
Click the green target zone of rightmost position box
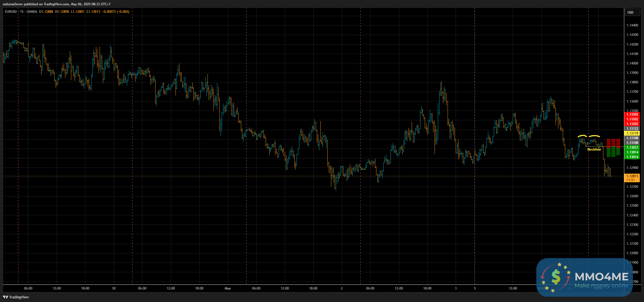[618, 151]
